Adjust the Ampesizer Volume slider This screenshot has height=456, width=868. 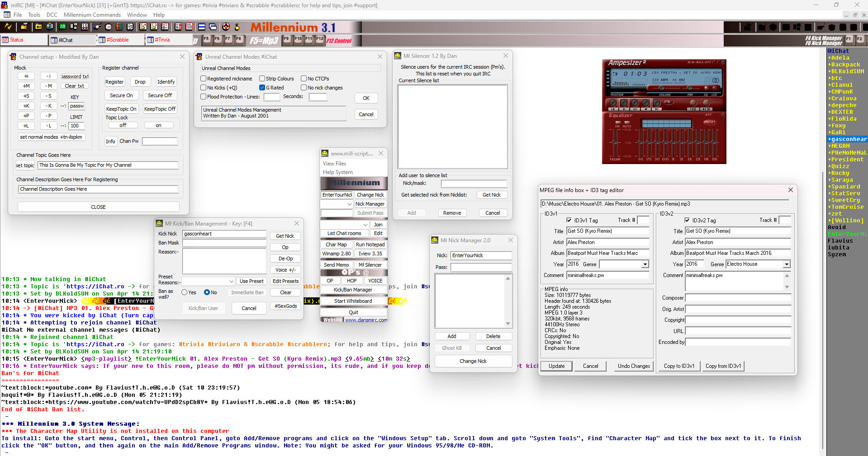662,88
